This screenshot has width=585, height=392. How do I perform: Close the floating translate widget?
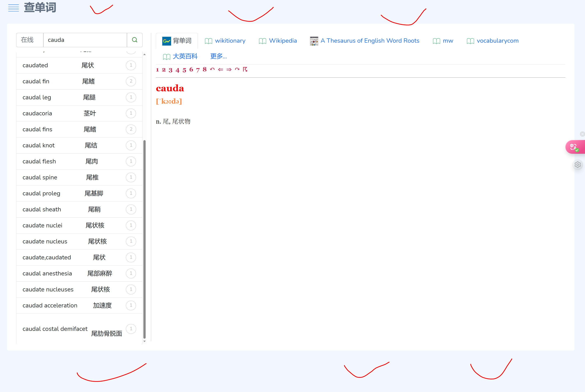(582, 134)
